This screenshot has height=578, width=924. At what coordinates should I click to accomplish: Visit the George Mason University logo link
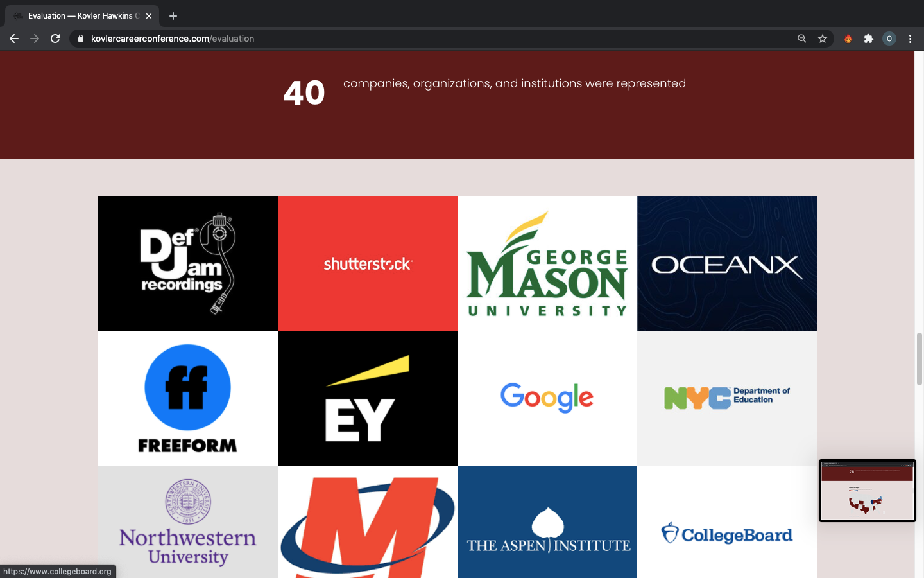point(547,263)
